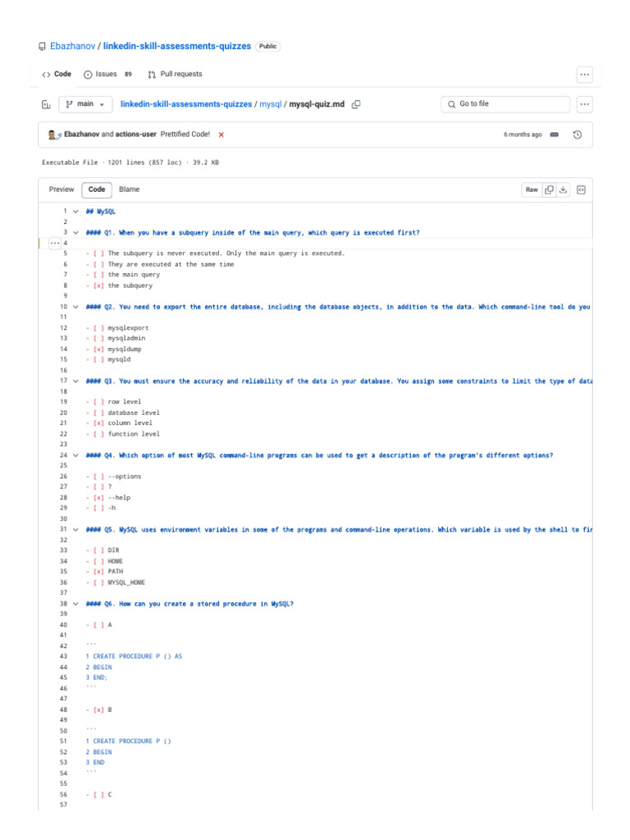Screen dimensions: 630x840
Task: Collapse the Q6 stored procedure section
Action: pos(75,604)
